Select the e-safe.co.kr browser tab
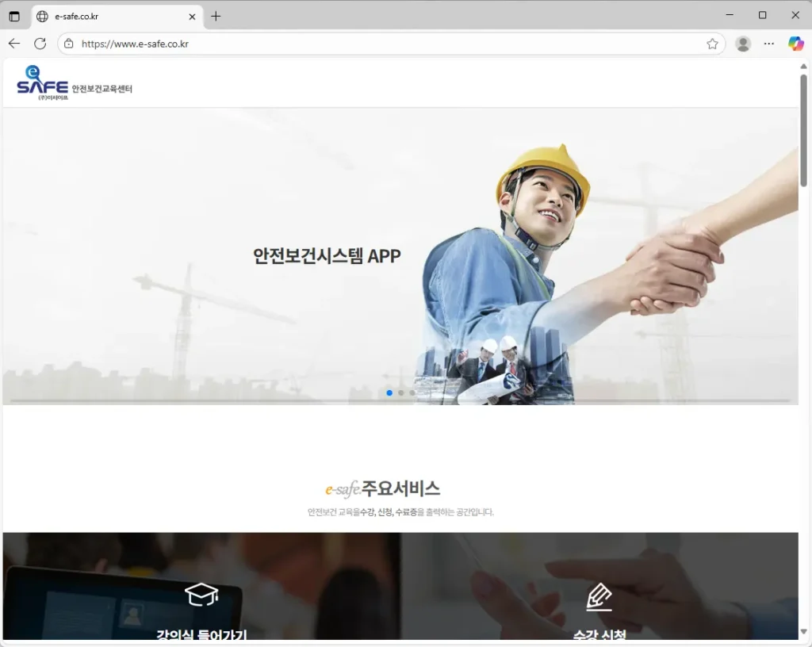Viewport: 812px width, 647px height. [x=103, y=15]
